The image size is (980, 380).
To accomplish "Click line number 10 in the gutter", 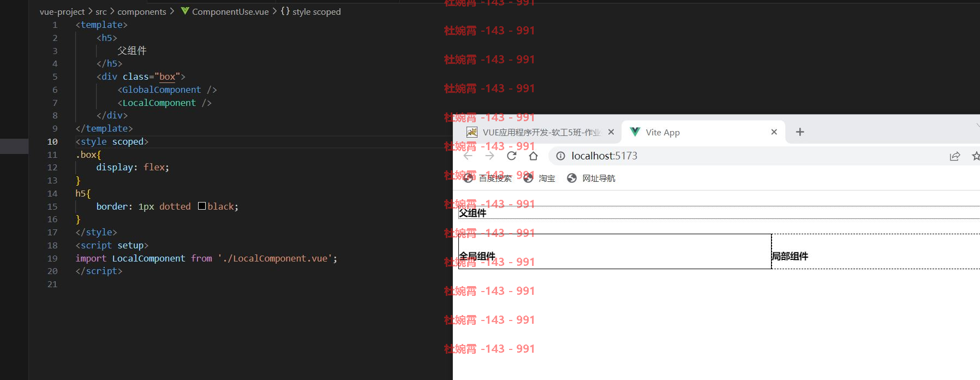I will pyautogui.click(x=52, y=141).
